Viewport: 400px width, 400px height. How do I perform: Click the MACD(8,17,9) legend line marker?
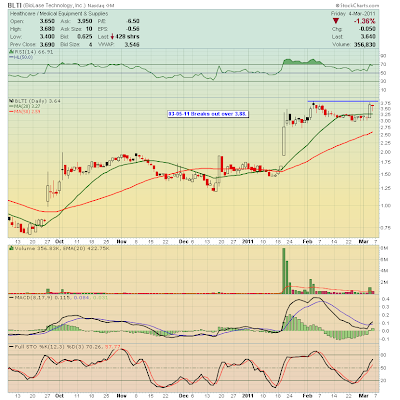(x=11, y=297)
